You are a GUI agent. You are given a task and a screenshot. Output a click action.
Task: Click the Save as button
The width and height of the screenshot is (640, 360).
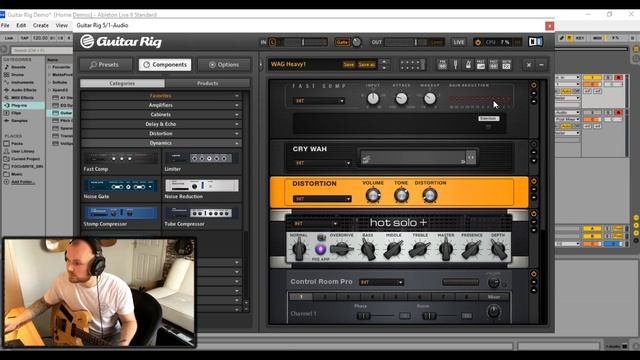(367, 64)
